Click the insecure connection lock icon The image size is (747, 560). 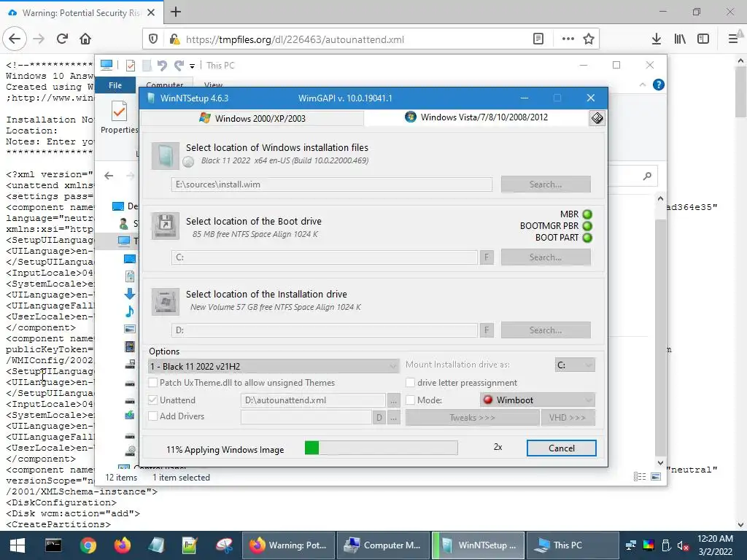tap(174, 39)
